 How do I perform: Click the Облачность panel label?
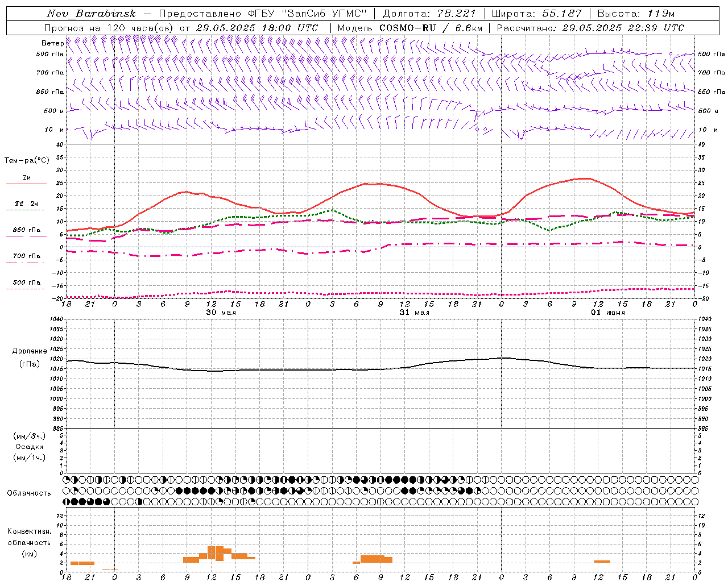(x=29, y=493)
